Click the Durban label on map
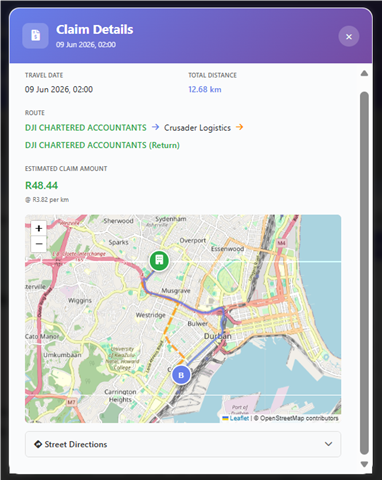 tap(218, 336)
